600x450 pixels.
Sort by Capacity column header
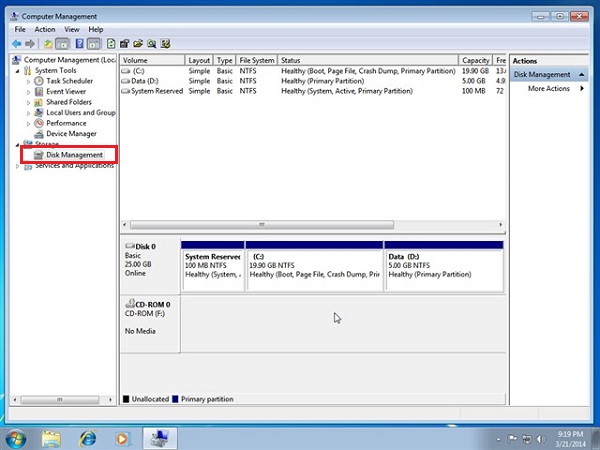coord(475,60)
